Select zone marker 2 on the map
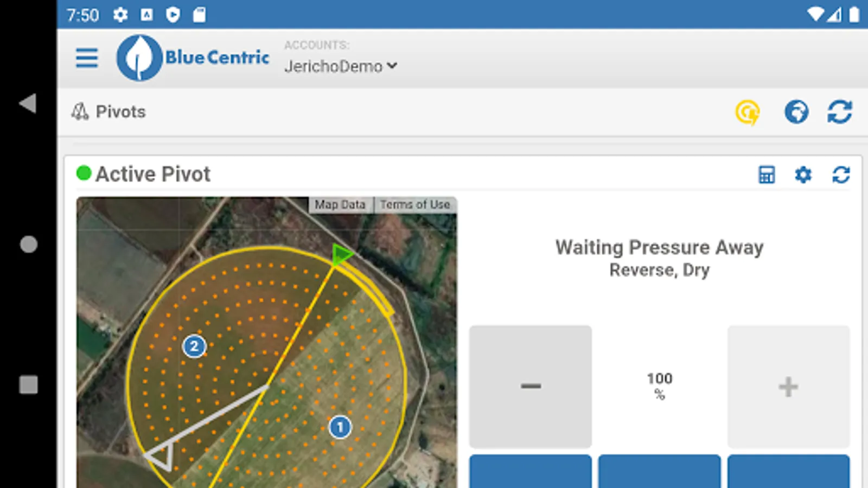This screenshot has width=868, height=488. 194,346
